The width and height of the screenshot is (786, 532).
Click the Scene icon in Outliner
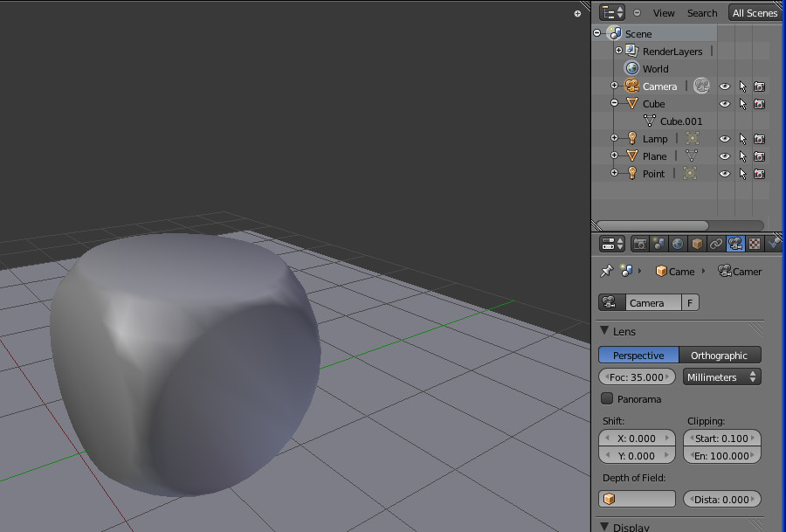614,33
